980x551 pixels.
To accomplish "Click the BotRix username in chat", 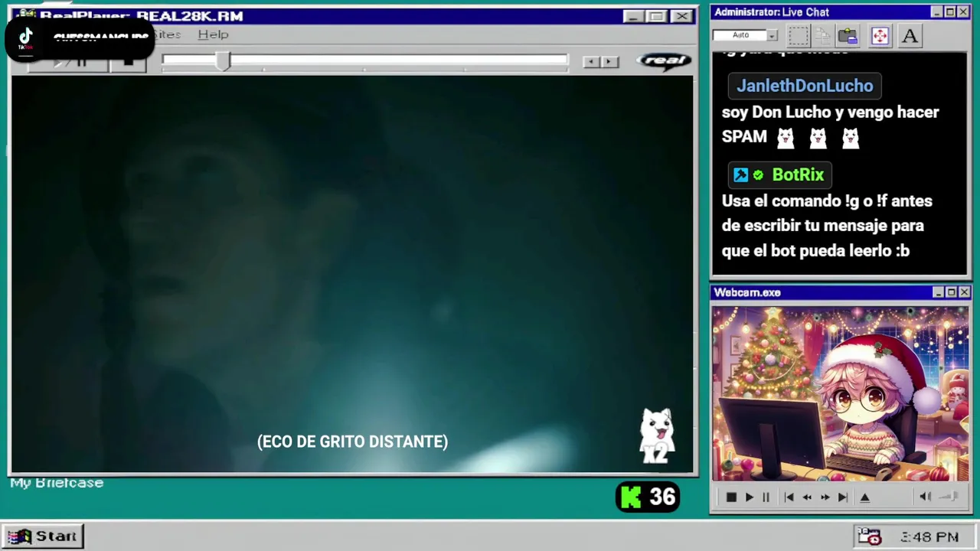I will 798,175.
